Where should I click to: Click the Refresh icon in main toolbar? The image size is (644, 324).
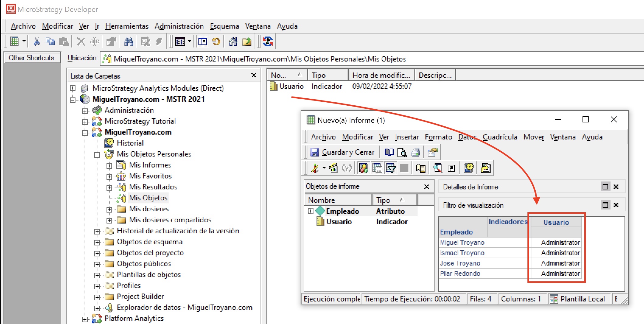pos(216,41)
